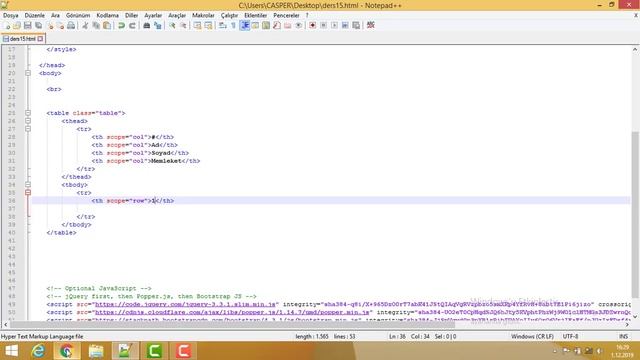Open the Dosya menu
Screen dimensions: 640x360
click(x=11, y=15)
